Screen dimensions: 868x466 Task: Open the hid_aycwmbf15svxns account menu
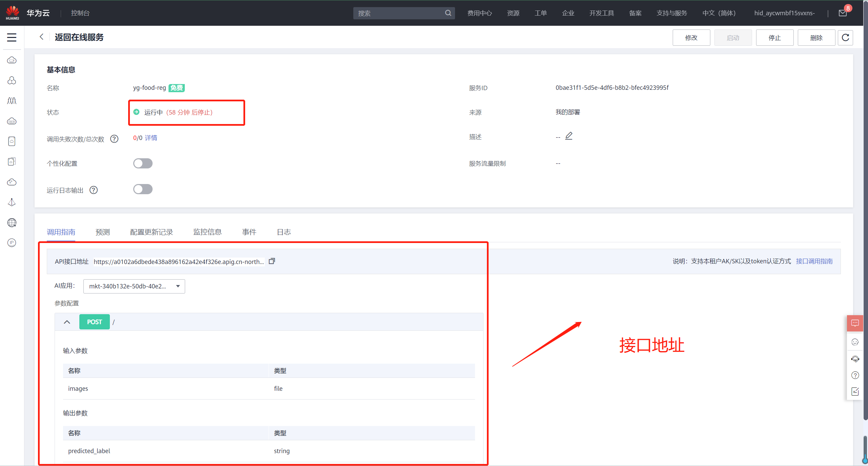pos(784,13)
